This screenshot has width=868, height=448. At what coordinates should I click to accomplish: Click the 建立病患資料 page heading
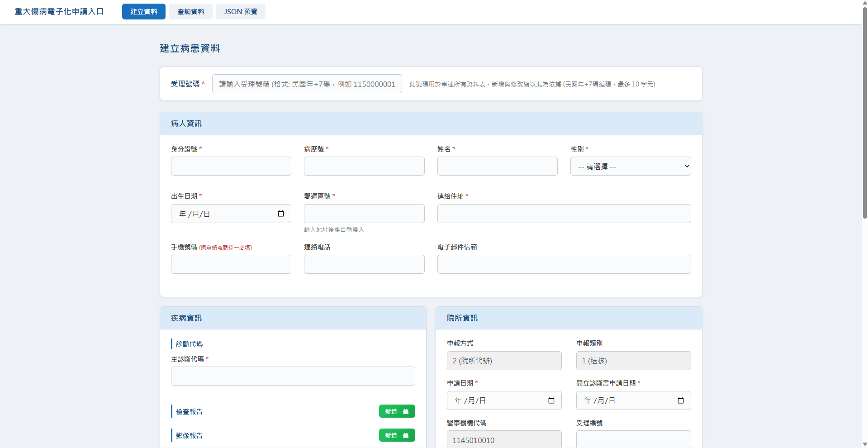click(190, 48)
